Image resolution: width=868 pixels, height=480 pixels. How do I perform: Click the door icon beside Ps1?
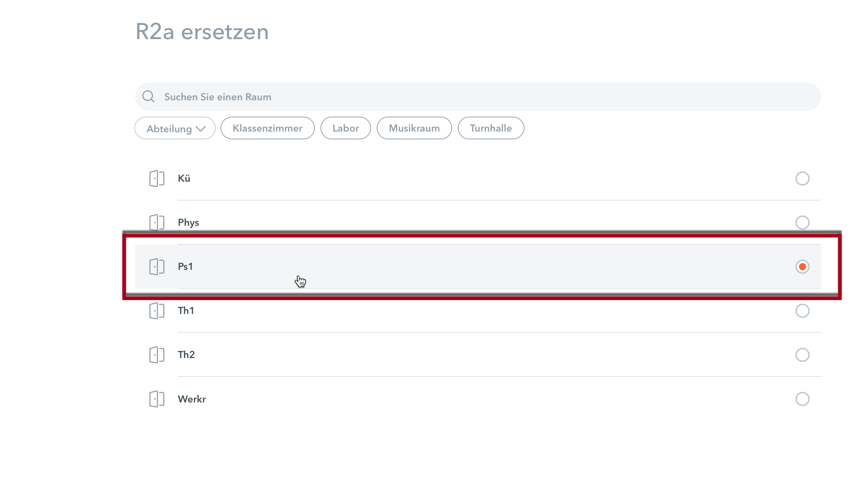pos(157,267)
